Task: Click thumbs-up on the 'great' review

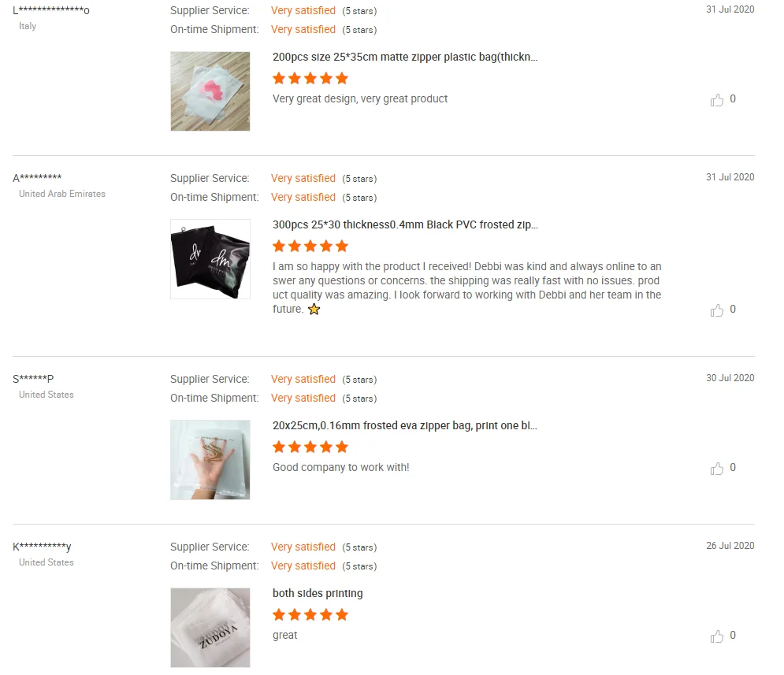Action: point(717,636)
